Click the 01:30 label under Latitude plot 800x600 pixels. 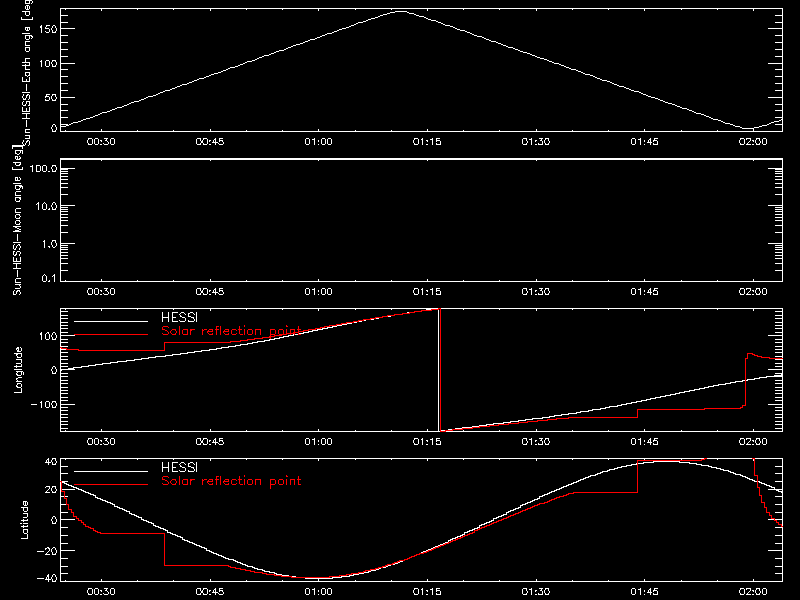click(536, 592)
